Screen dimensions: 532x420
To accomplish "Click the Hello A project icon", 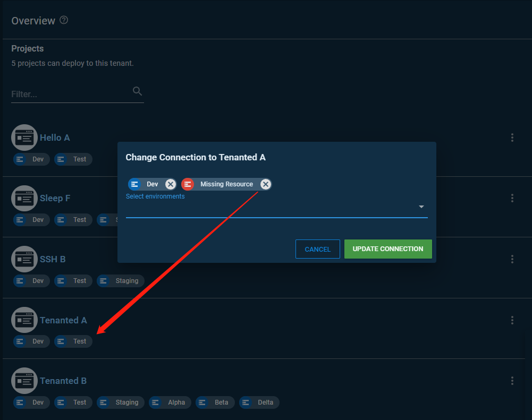I will [x=24, y=137].
